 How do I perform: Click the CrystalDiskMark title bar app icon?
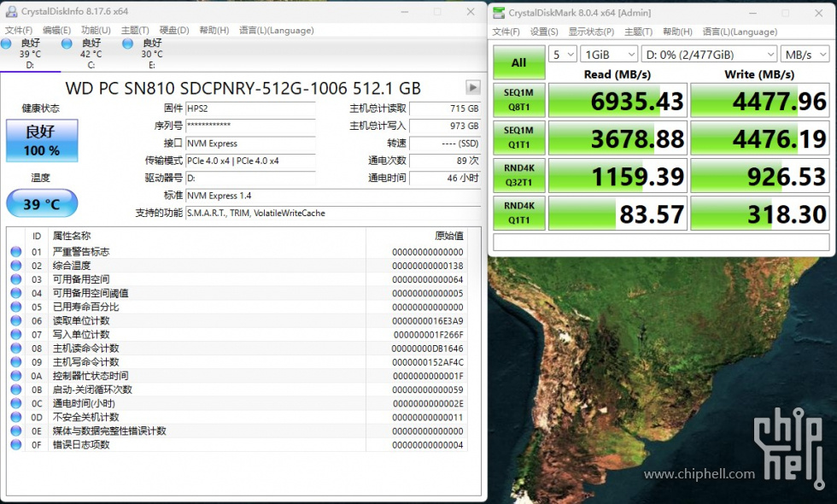click(499, 13)
